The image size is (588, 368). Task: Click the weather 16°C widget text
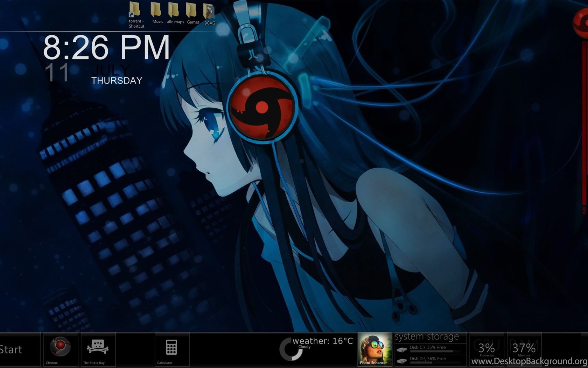[322, 341]
